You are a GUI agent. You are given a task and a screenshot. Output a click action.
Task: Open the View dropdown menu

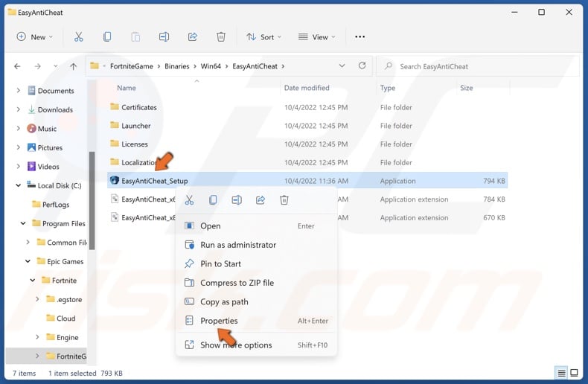(x=317, y=36)
